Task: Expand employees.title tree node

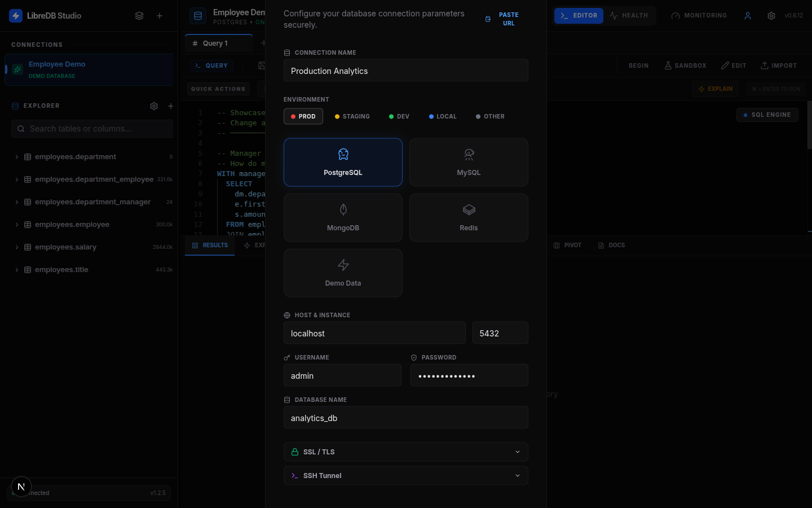Action: click(17, 270)
